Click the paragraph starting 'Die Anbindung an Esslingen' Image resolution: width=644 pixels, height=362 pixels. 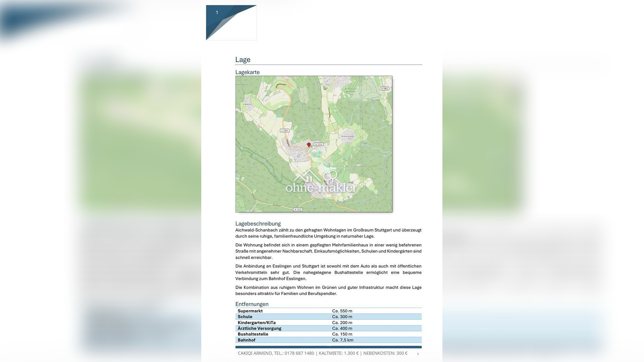pyautogui.click(x=328, y=272)
